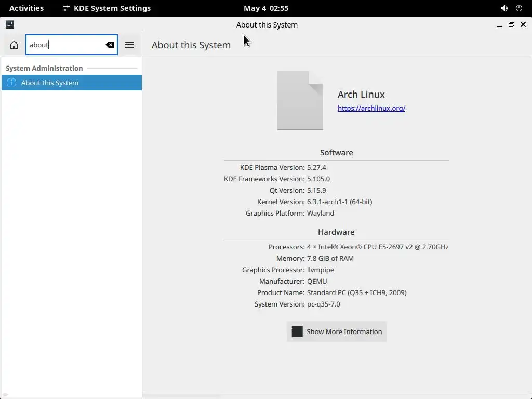Click Memory value 7.8 GiB of RAM
This screenshot has height=399, width=532.
tap(330, 259)
